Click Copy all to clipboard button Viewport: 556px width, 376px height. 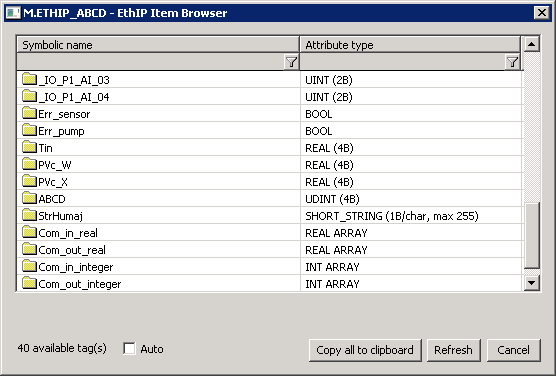(x=365, y=350)
